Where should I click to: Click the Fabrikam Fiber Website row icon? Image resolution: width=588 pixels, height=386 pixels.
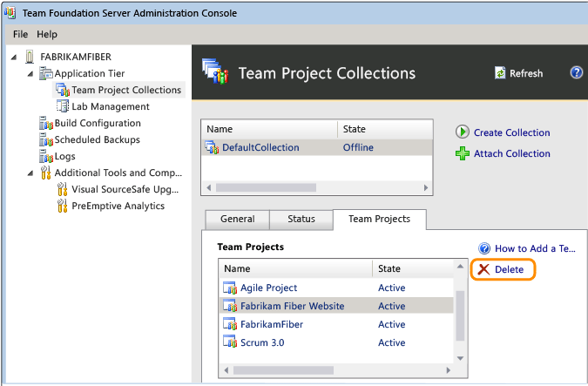[230, 306]
